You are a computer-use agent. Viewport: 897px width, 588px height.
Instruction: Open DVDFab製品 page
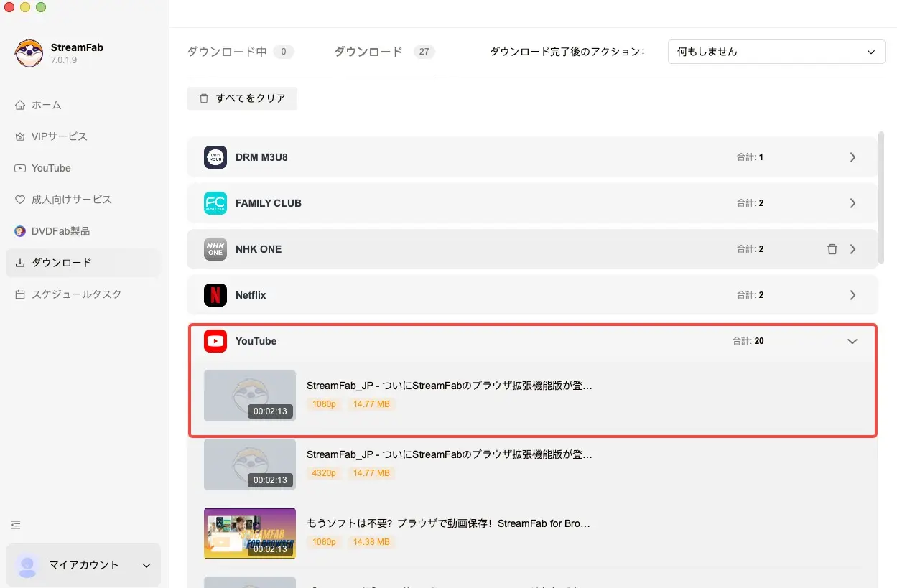pyautogui.click(x=83, y=231)
